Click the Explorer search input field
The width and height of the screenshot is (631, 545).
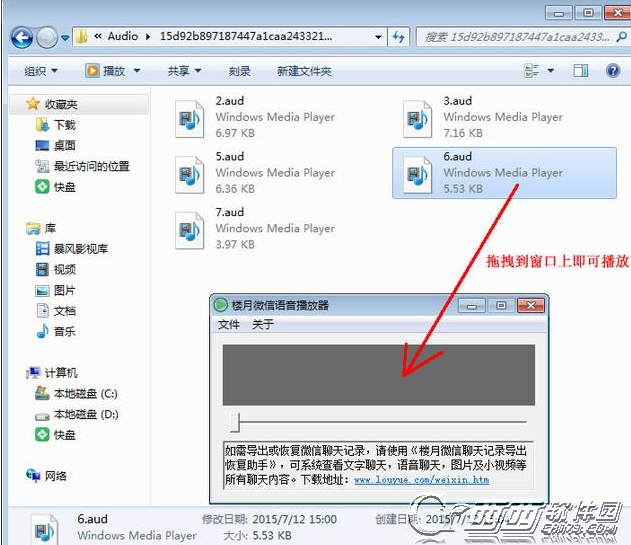point(515,37)
